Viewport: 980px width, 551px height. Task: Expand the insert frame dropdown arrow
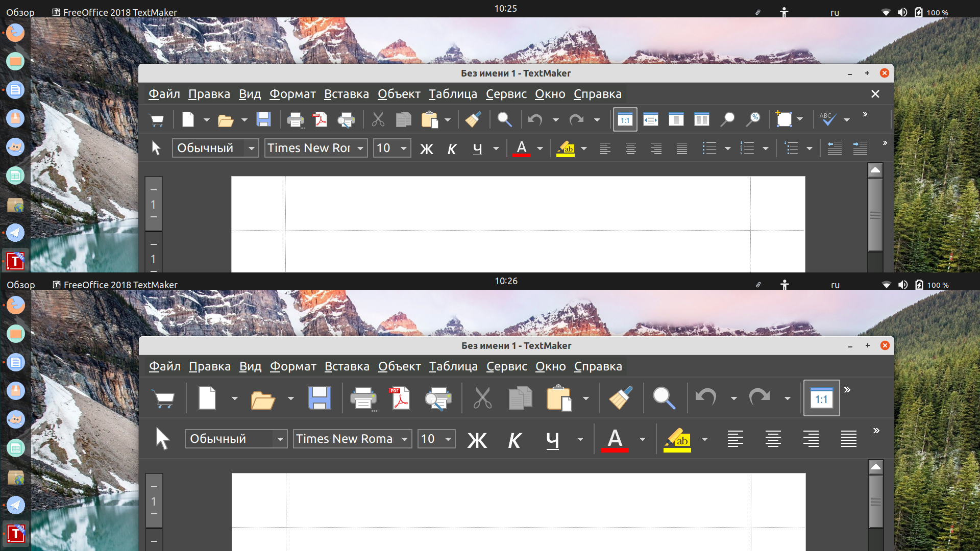click(x=800, y=120)
